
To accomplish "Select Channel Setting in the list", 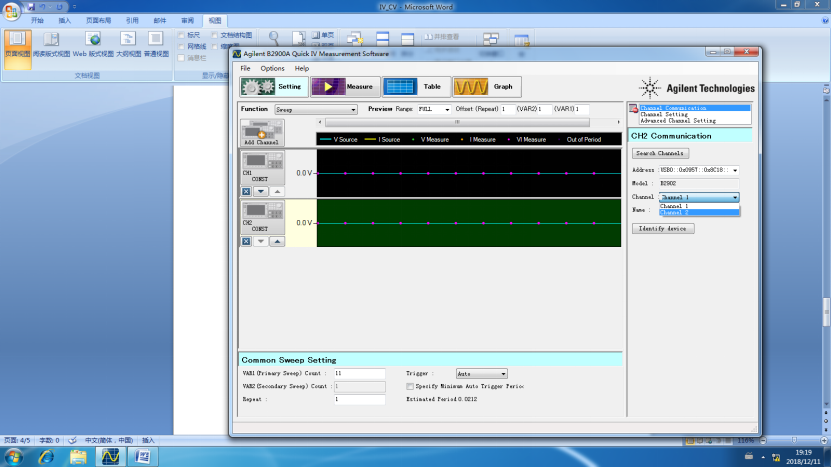I will (x=695, y=114).
